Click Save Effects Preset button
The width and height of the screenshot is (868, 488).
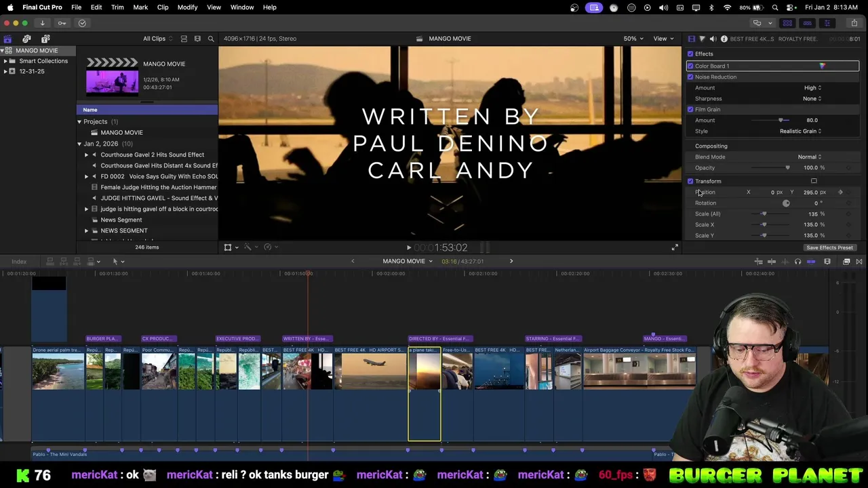point(829,247)
